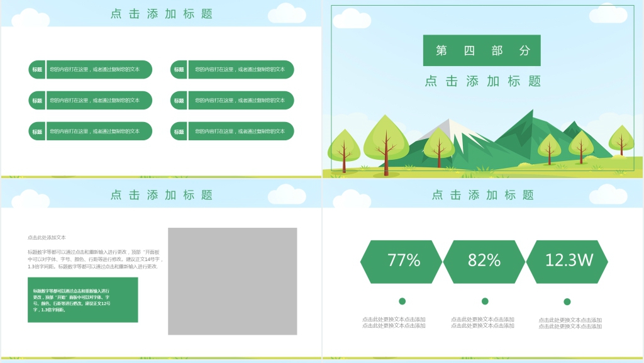This screenshot has height=363, width=644.
Task: Select the 82% hexagon shape
Action: 484,262
